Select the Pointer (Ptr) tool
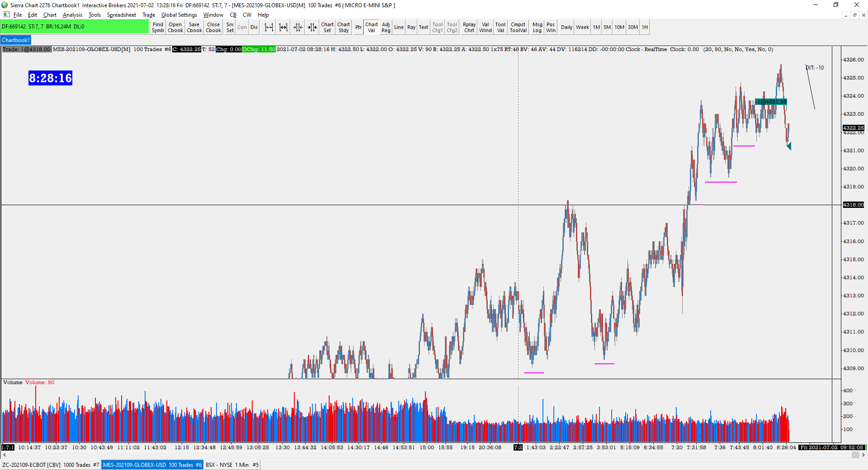 click(359, 28)
